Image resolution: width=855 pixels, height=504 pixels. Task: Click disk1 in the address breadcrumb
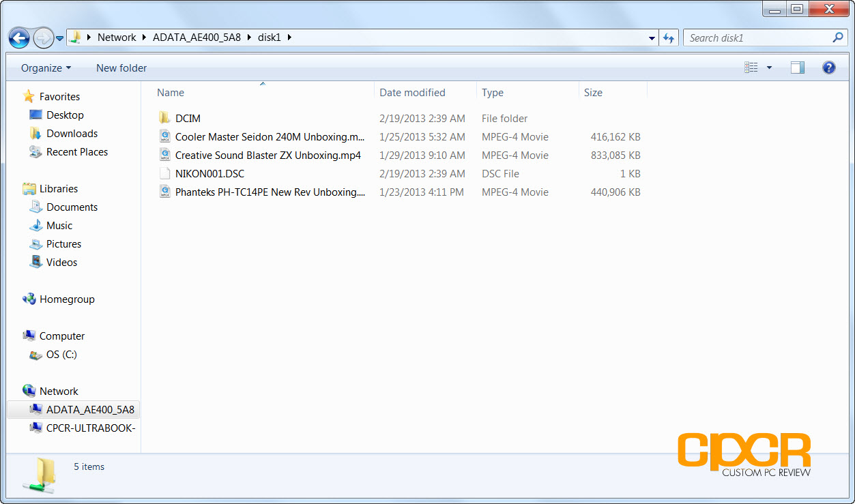(x=269, y=38)
